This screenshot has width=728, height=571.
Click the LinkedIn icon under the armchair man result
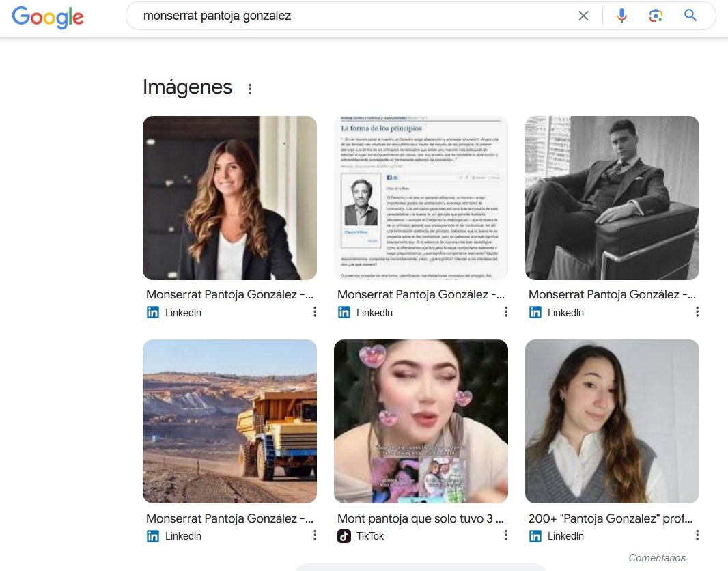[535, 312]
